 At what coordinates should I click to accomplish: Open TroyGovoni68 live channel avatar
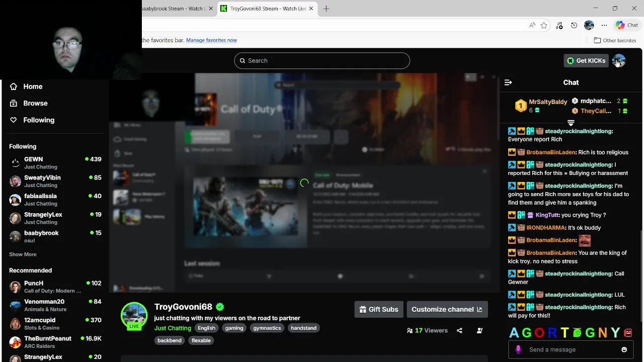134,315
